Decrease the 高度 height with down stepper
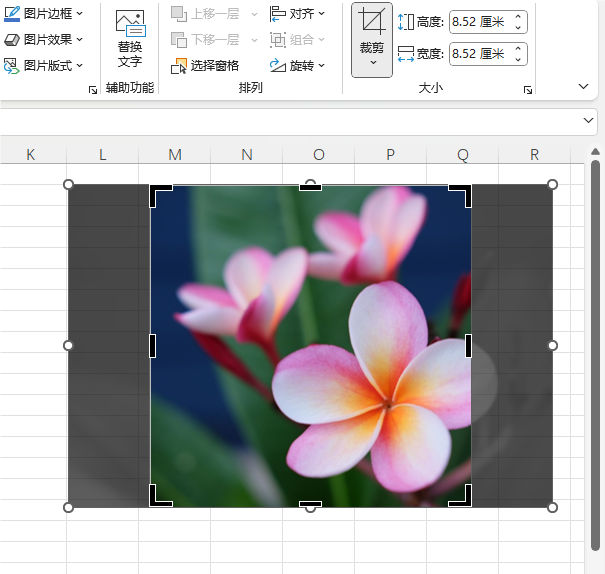 point(518,27)
